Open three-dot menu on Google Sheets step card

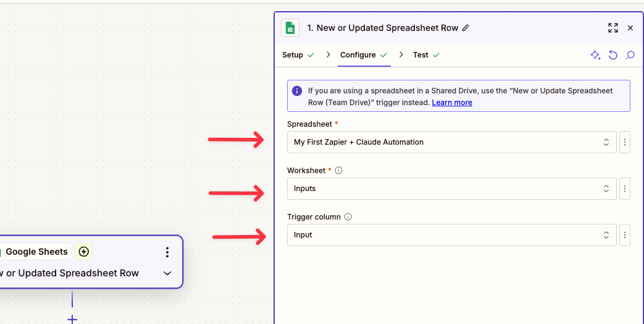pyautogui.click(x=167, y=252)
